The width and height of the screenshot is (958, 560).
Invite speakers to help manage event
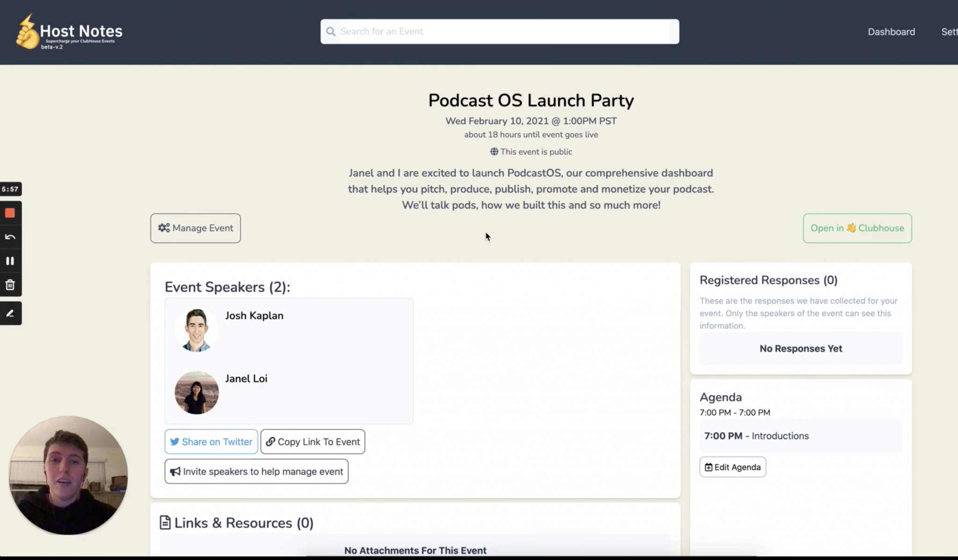(256, 471)
